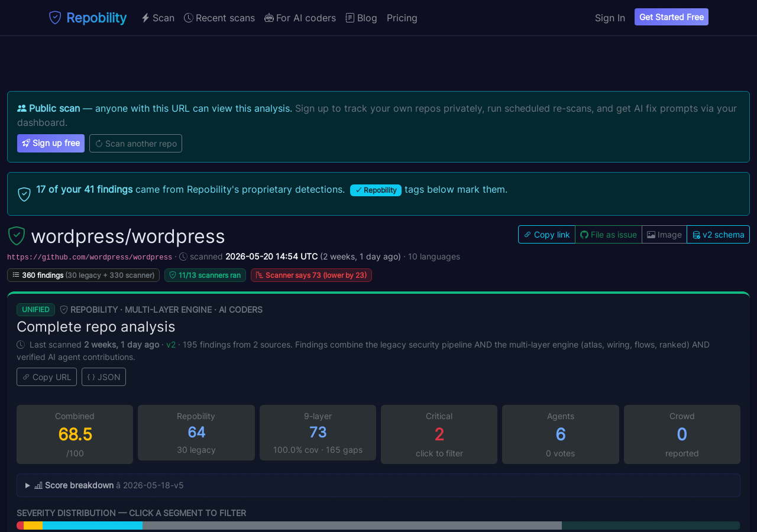Filter by yellow severity segment
This screenshot has width=757, height=532.
coord(33,525)
